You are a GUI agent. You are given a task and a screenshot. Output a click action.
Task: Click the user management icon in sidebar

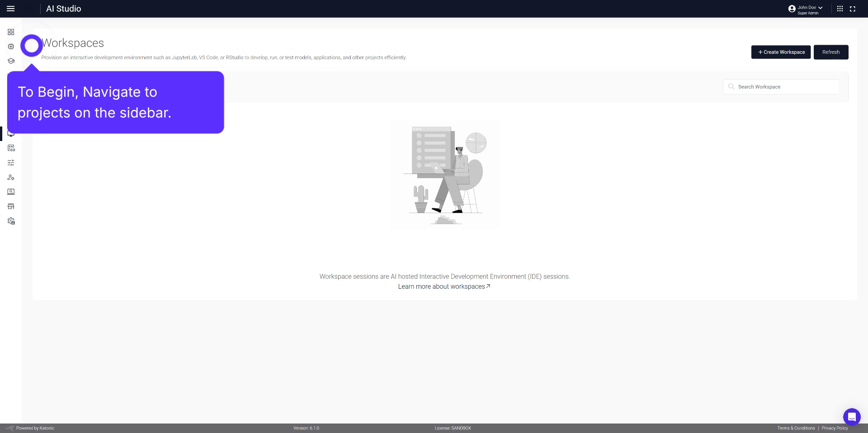[x=10, y=177]
